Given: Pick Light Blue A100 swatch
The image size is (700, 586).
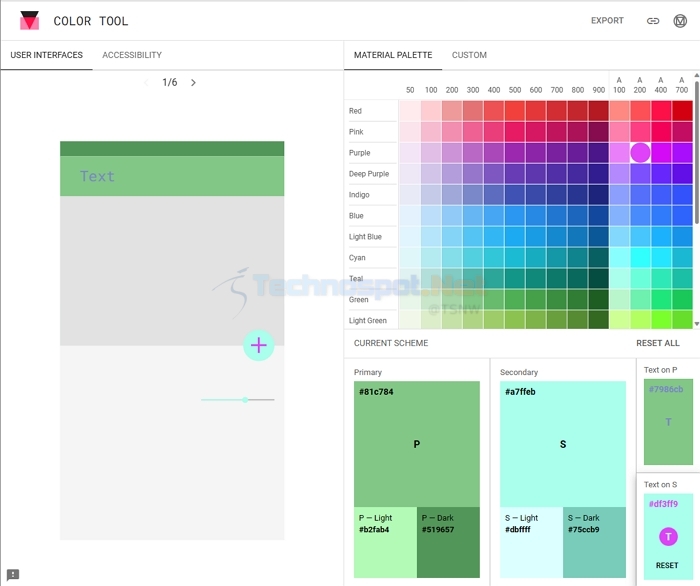Looking at the screenshot, I should coord(620,237).
